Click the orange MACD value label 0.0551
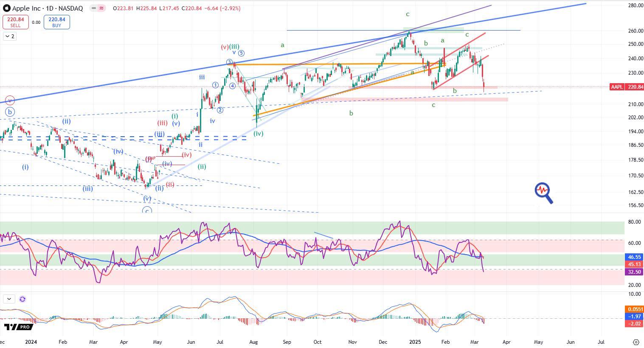The image size is (644, 348). (634, 309)
